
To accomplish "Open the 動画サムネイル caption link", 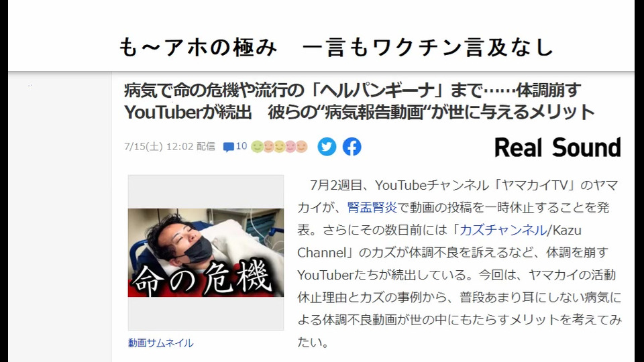I will click(x=160, y=343).
